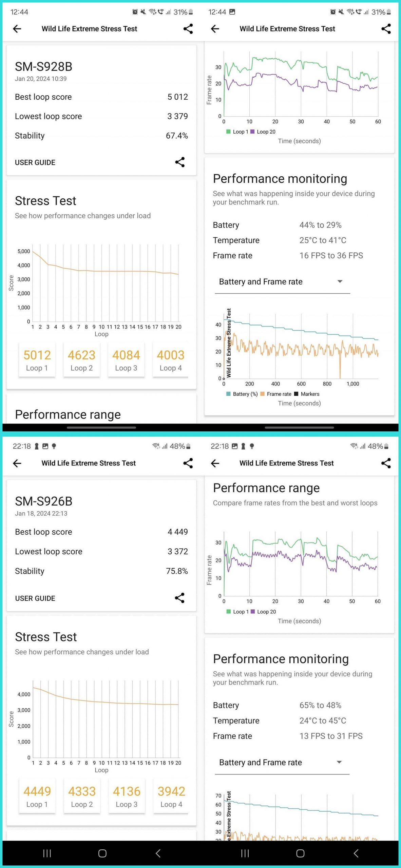401x868 pixels.
Task: Tap share icon in SM-S926B results header
Action: click(188, 463)
